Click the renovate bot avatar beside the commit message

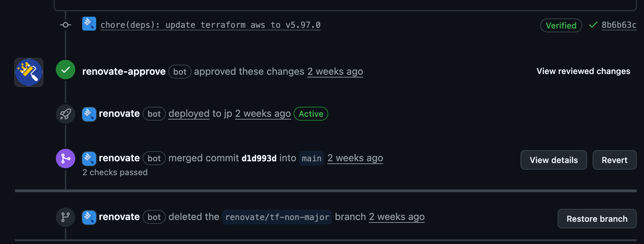pyautogui.click(x=89, y=24)
